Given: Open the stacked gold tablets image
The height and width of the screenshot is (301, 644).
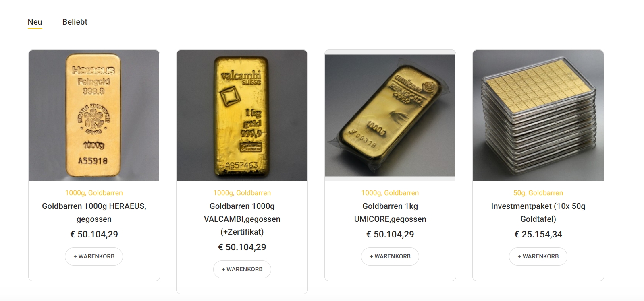Looking at the screenshot, I should tap(538, 115).
